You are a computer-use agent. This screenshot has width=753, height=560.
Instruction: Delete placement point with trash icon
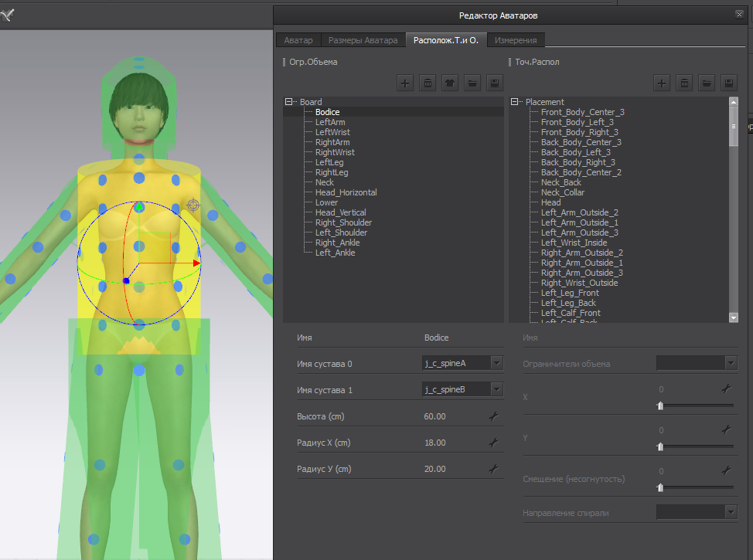[x=684, y=83]
